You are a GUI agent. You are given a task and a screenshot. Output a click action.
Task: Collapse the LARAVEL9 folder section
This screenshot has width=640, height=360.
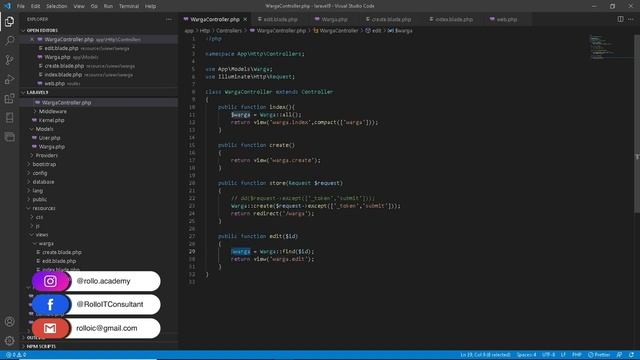click(x=37, y=93)
